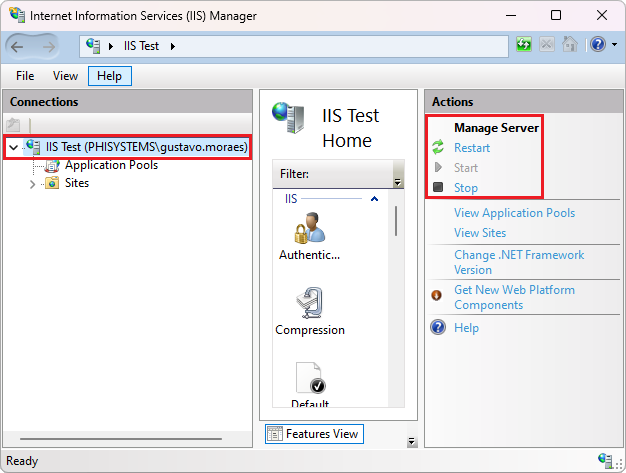Click the Help question mark icon in Actions
626x473 pixels.
[438, 327]
